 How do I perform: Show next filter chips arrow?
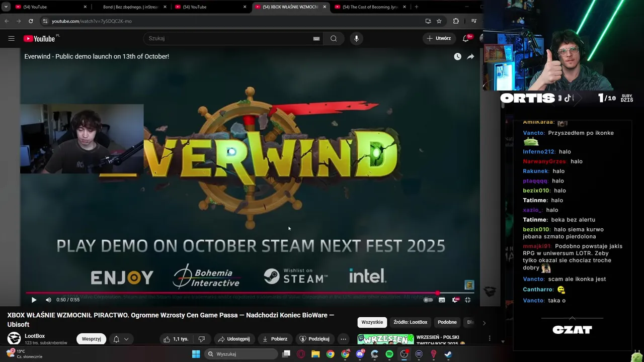(484, 323)
